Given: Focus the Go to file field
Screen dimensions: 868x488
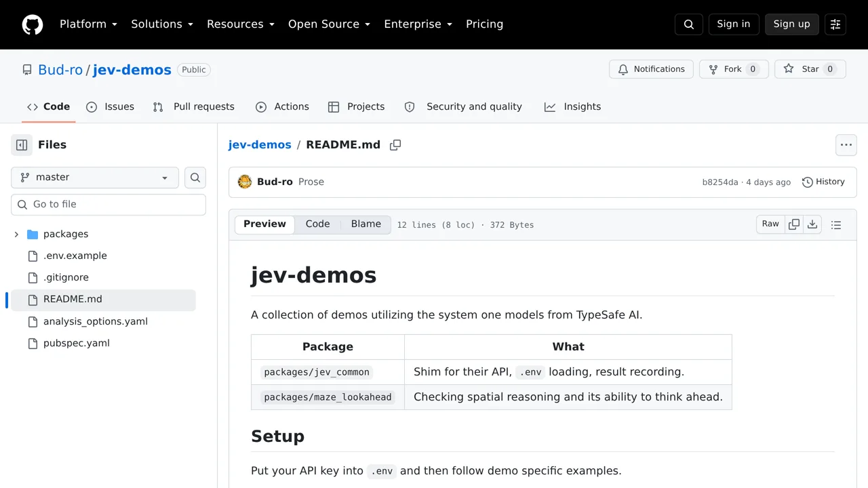Looking at the screenshot, I should [108, 205].
